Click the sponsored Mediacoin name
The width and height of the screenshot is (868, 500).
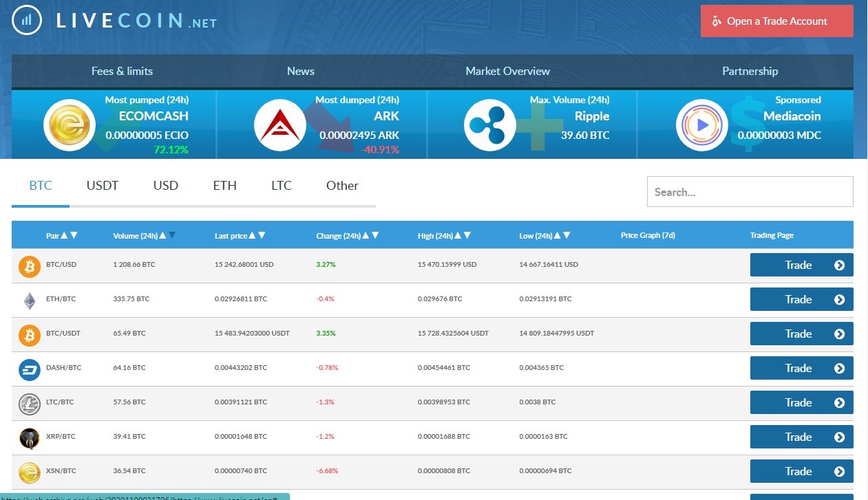tap(792, 116)
